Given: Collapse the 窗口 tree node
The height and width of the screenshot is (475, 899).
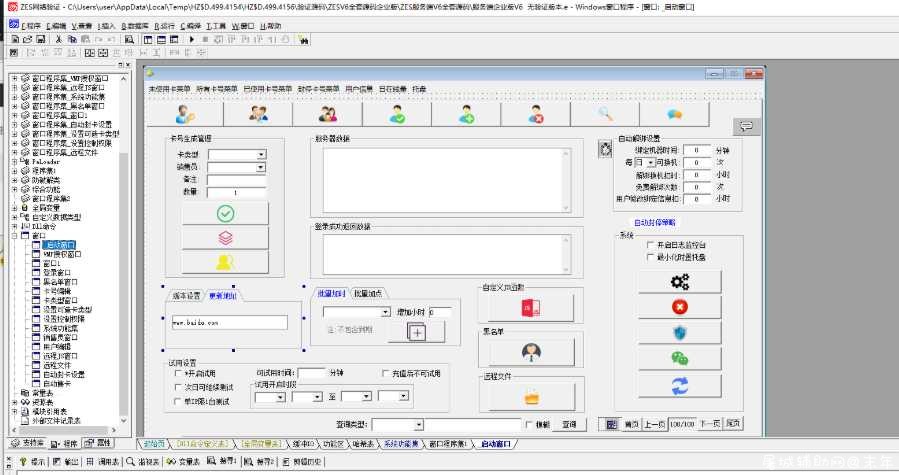Looking at the screenshot, I should (14, 236).
